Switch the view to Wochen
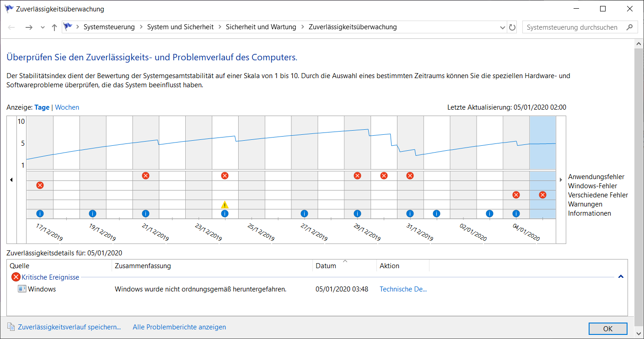 (67, 107)
